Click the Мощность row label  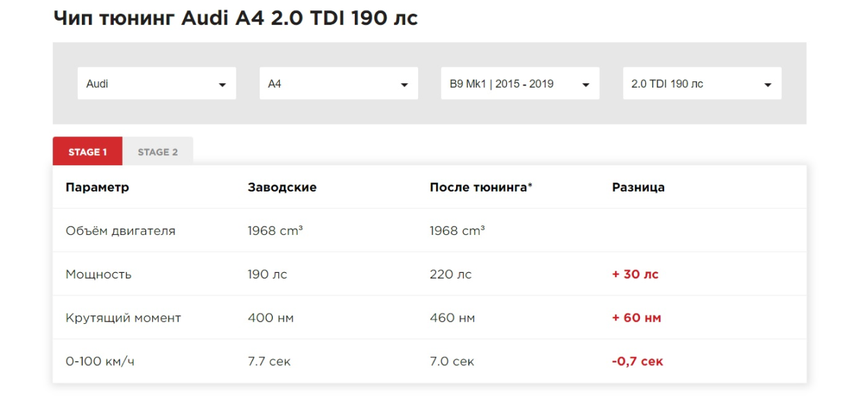99,274
